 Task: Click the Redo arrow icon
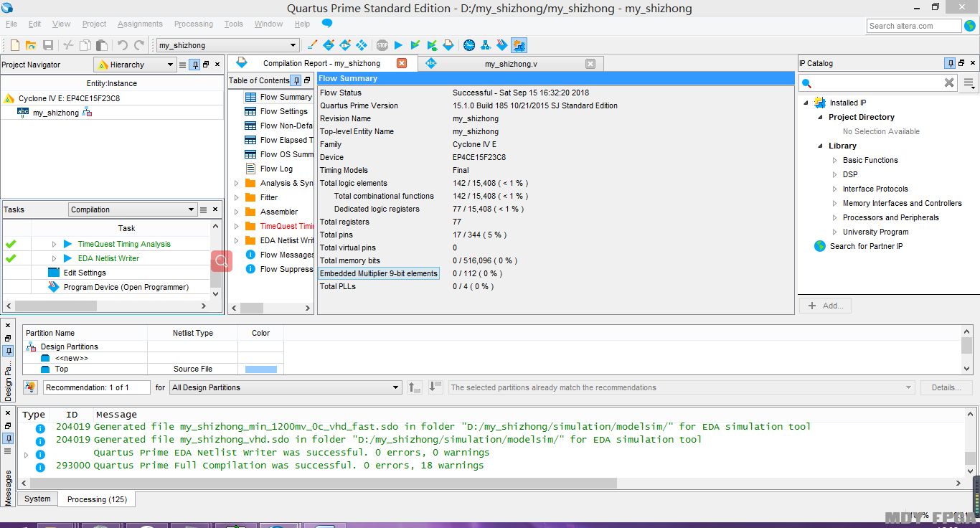[x=139, y=45]
